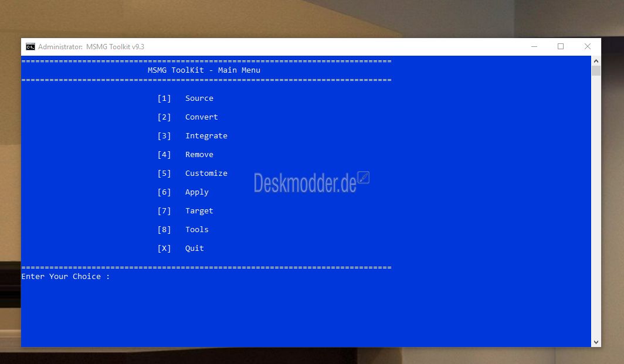624x364 pixels.
Task: Click the 'Customize' menu entry
Action: tap(206, 174)
